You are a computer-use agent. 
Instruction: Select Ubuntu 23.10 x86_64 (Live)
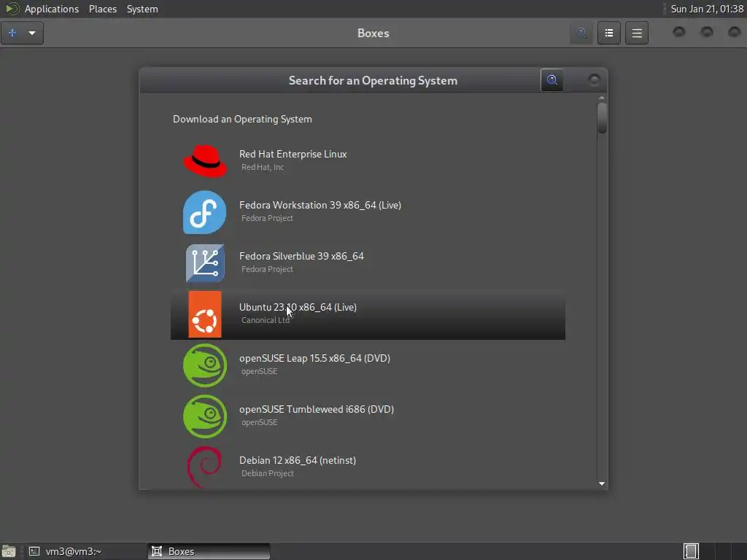[x=368, y=314]
